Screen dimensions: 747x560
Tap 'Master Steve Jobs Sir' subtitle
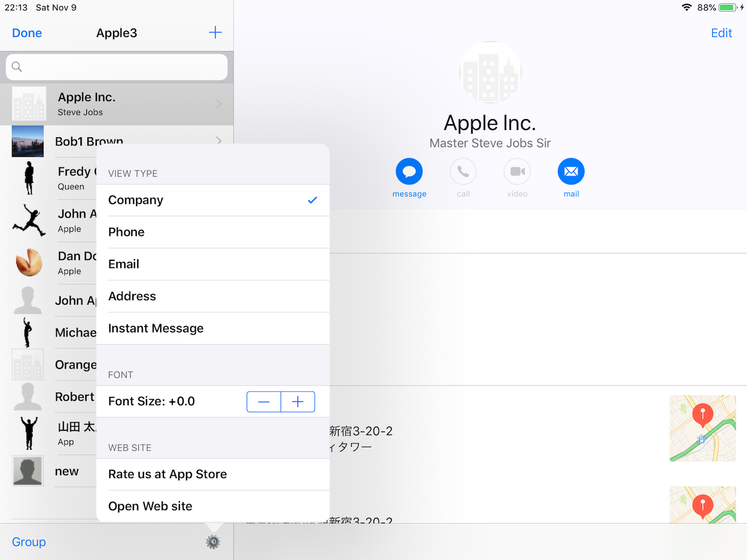(x=490, y=143)
